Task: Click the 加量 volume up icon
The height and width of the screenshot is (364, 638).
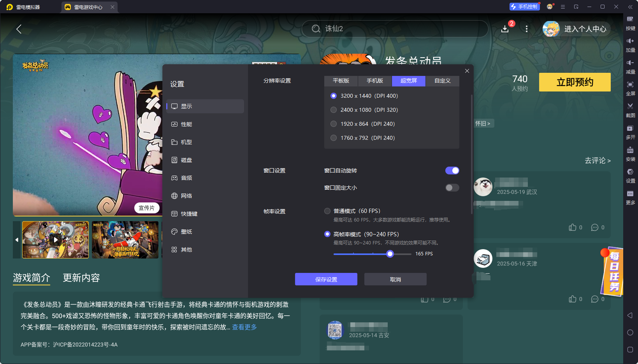Action: 631,45
